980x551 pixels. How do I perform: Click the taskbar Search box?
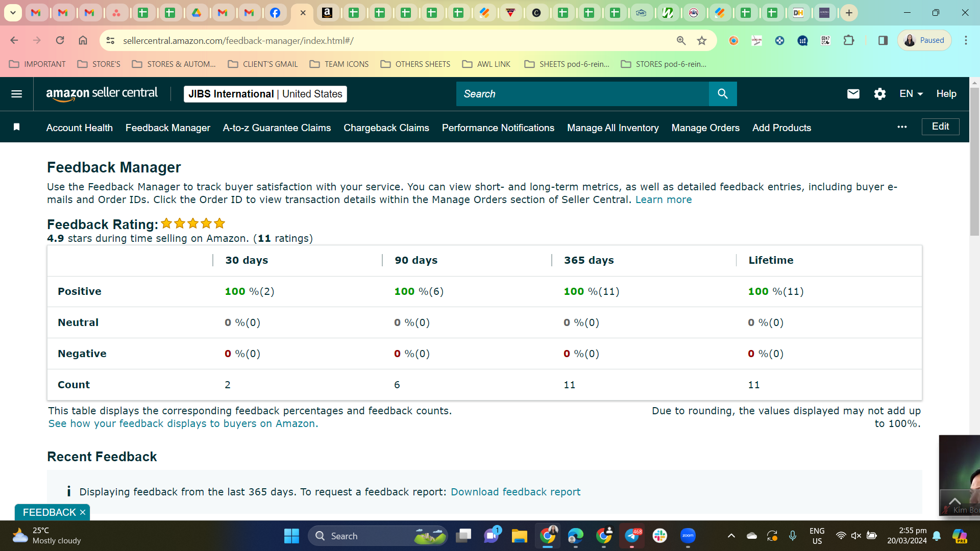[378, 536]
